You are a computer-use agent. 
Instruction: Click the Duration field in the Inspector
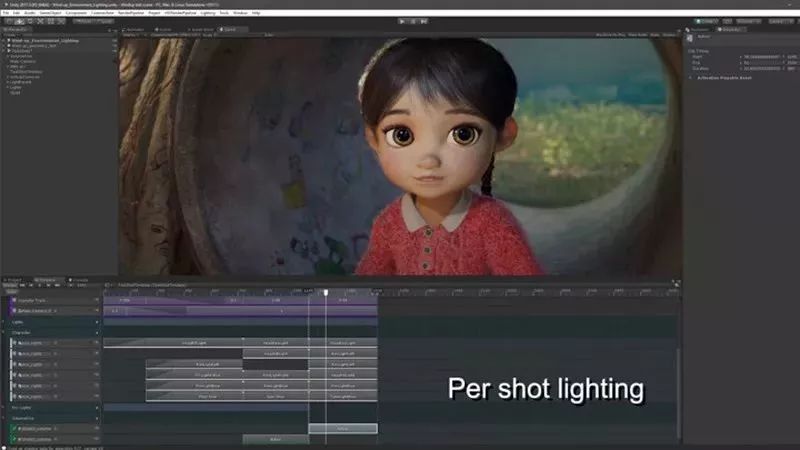(x=763, y=68)
